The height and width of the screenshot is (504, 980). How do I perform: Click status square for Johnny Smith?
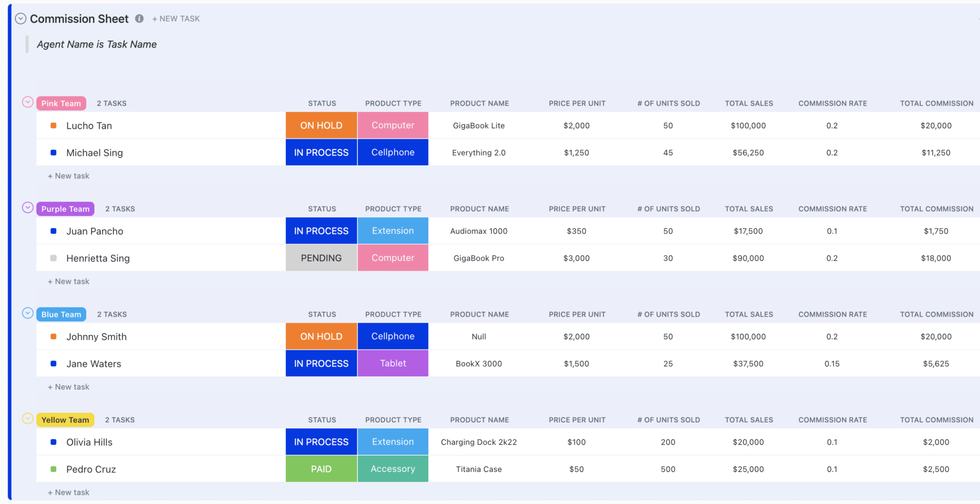[x=54, y=337]
